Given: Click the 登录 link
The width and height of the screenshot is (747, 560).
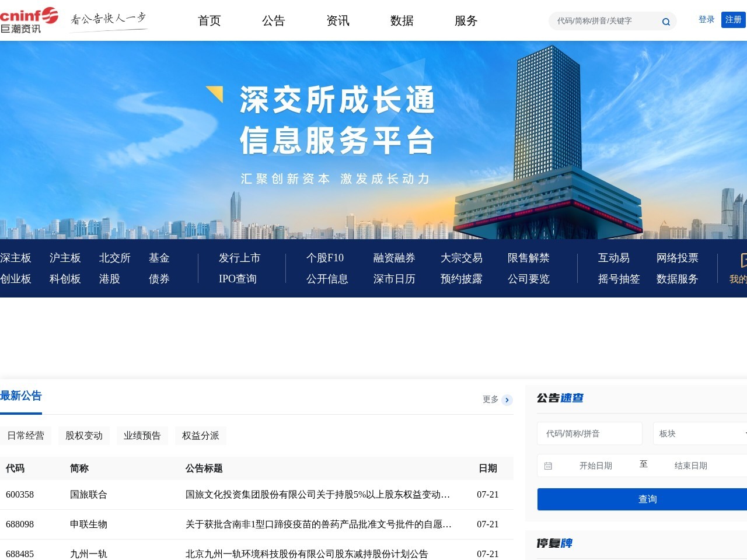Looking at the screenshot, I should coord(707,19).
